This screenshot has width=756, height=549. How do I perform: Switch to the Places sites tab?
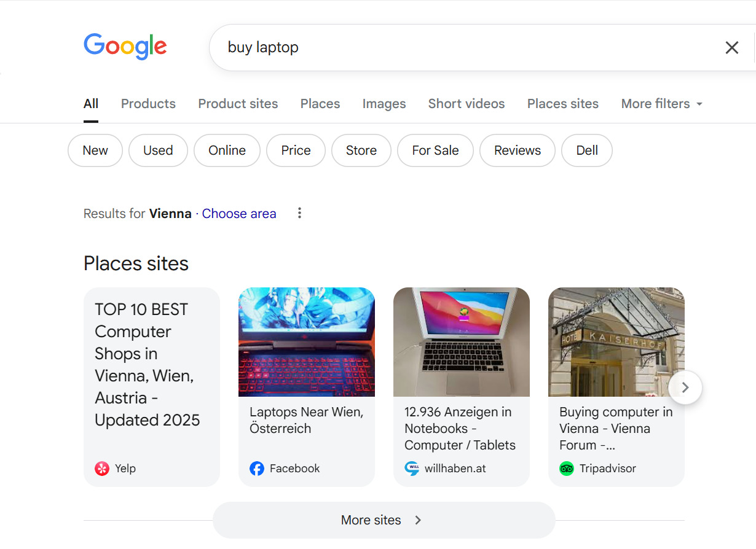pos(563,104)
